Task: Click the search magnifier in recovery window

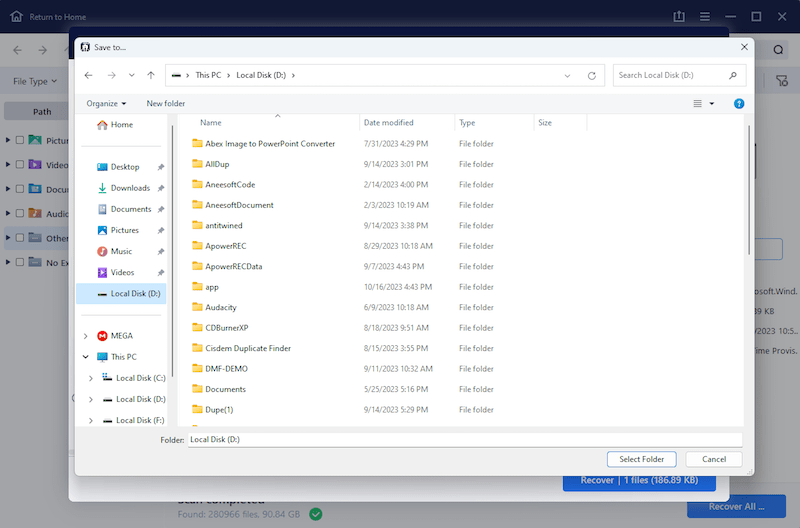Action: (x=778, y=49)
